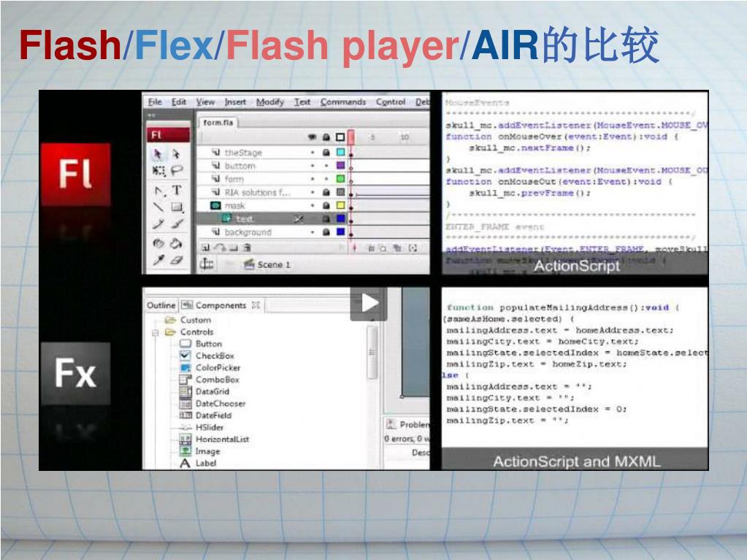Click the Components panel scrollbar
The height and width of the screenshot is (560, 747).
click(372, 353)
